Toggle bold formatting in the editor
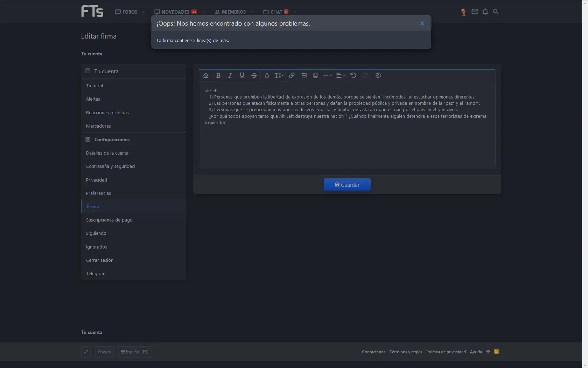The height and width of the screenshot is (368, 588). (x=218, y=75)
